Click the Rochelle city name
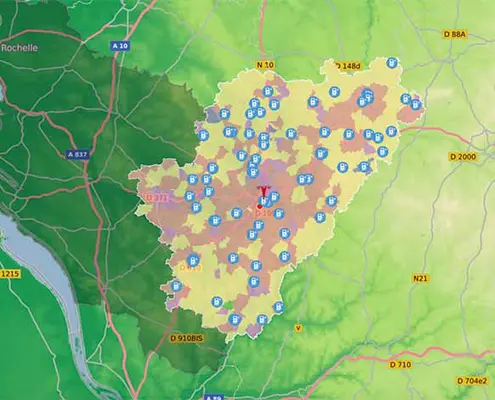 [19, 48]
